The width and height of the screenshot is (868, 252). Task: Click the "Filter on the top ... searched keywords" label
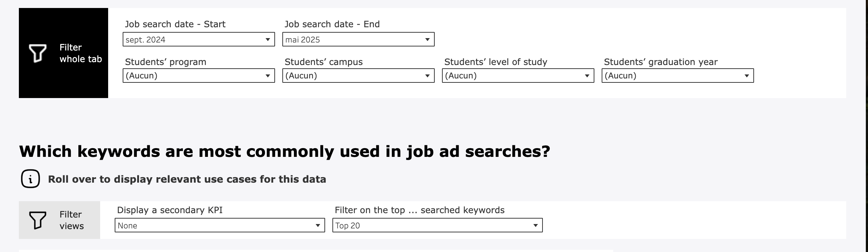coord(419,210)
